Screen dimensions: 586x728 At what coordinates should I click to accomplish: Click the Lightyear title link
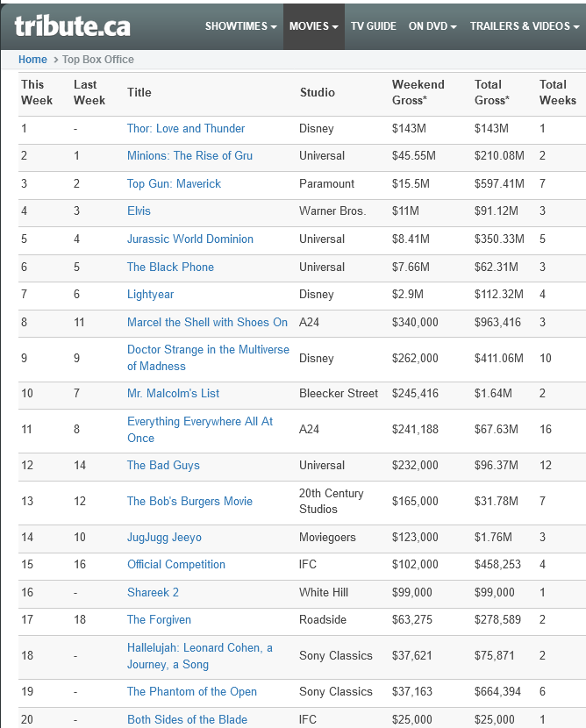[150, 295]
